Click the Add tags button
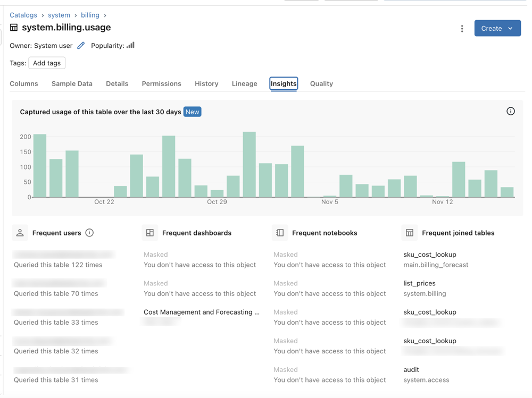532x398 pixels. point(47,63)
